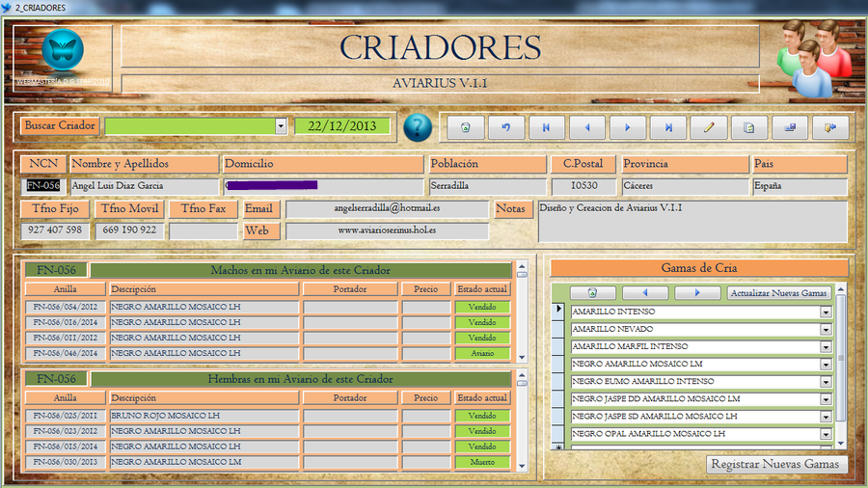The image size is (868, 488).
Task: Click the exit door icon in toolbar
Action: point(829,126)
